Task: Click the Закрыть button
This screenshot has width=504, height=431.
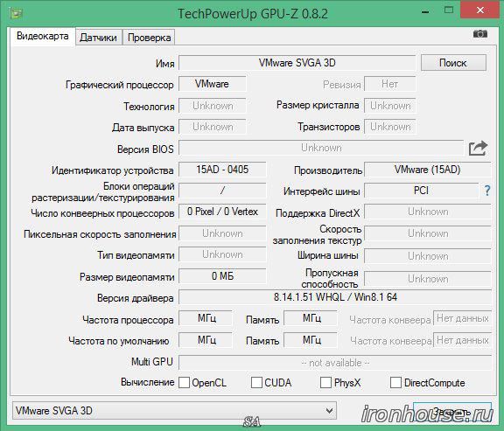Action: point(451,412)
